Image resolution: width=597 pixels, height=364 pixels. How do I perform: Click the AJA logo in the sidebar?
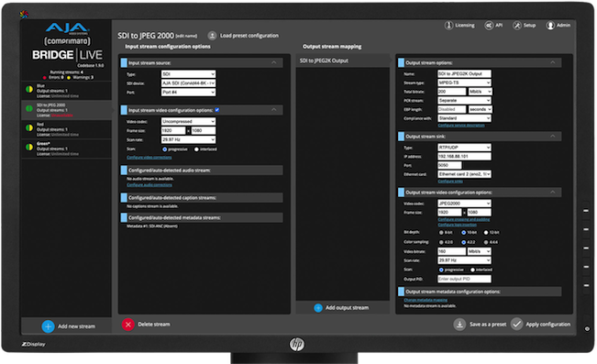(67, 28)
